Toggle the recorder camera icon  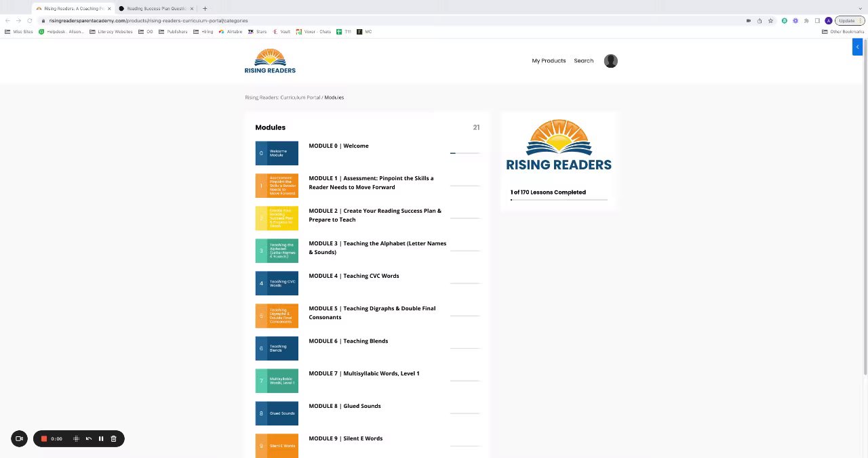20,438
